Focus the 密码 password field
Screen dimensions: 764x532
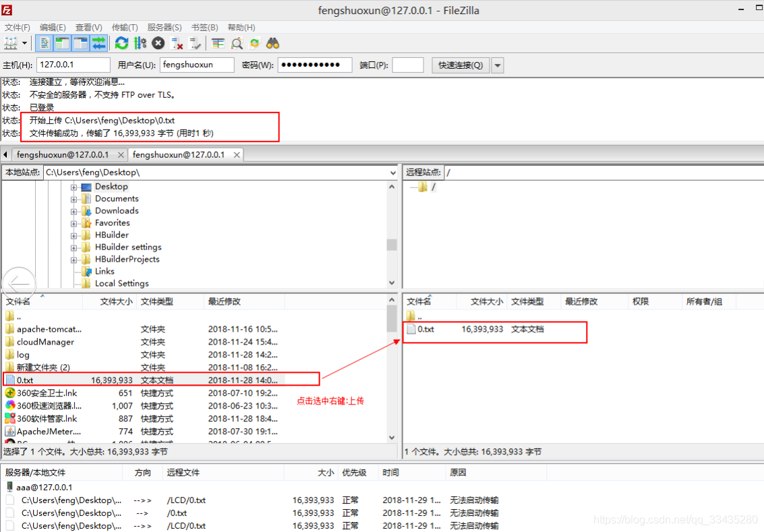tap(315, 65)
